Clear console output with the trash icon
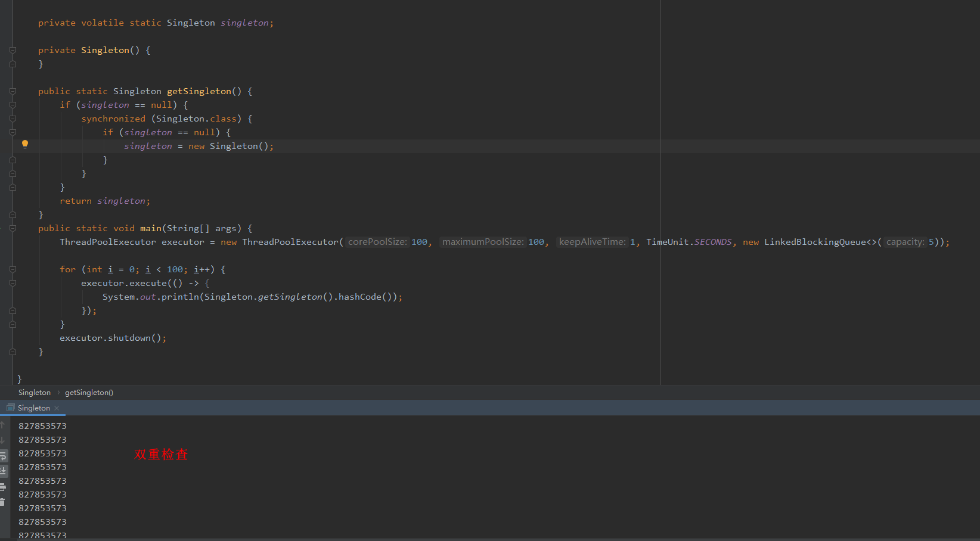This screenshot has height=541, width=980. (x=2, y=502)
